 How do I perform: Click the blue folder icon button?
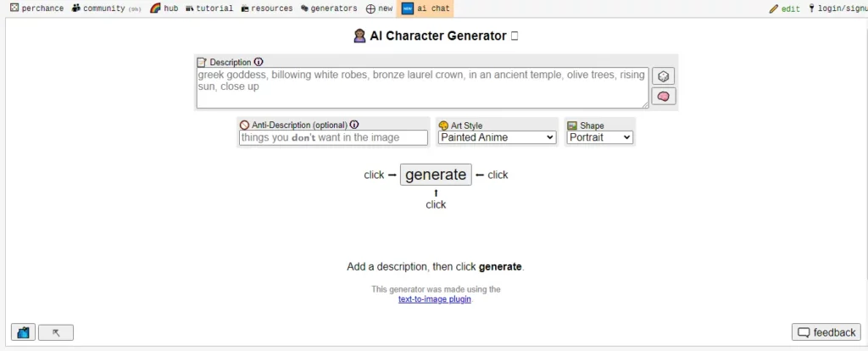(x=23, y=332)
